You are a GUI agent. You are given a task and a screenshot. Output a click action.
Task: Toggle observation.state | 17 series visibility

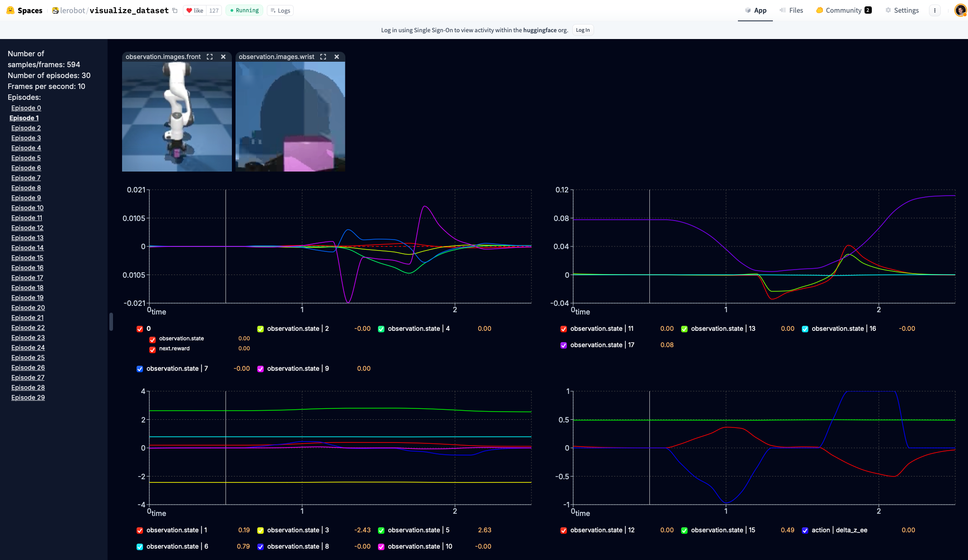point(564,345)
